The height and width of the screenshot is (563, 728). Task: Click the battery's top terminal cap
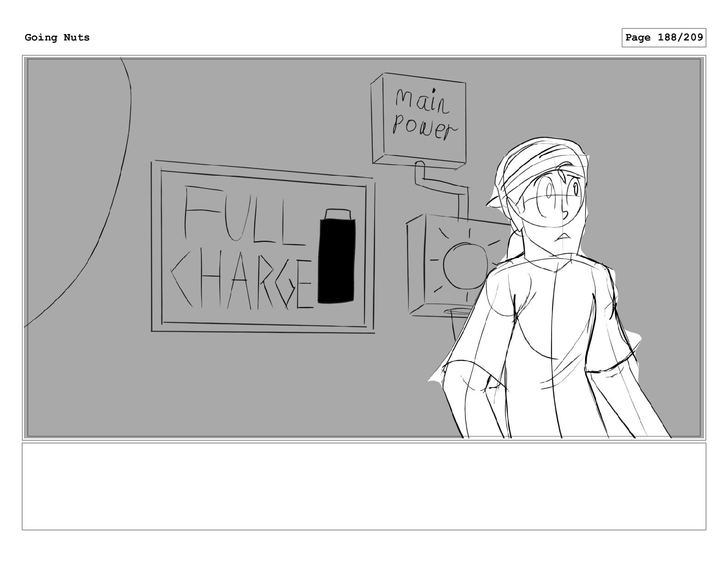point(338,214)
